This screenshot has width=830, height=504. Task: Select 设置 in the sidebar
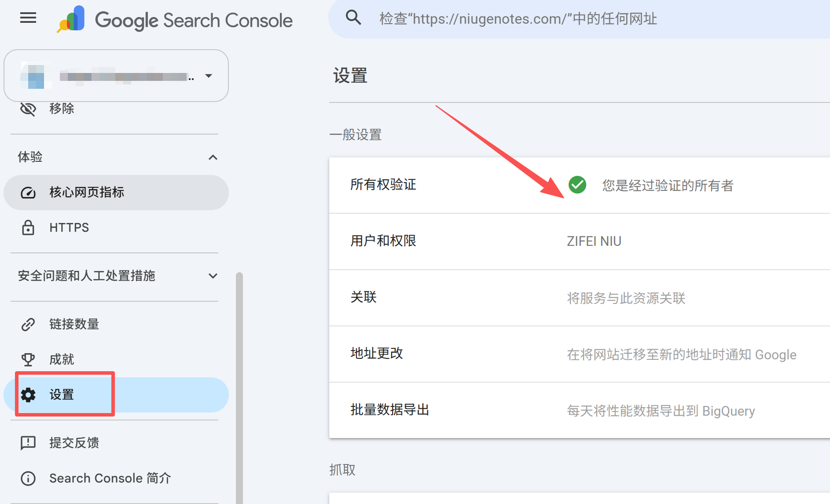[x=116, y=395]
